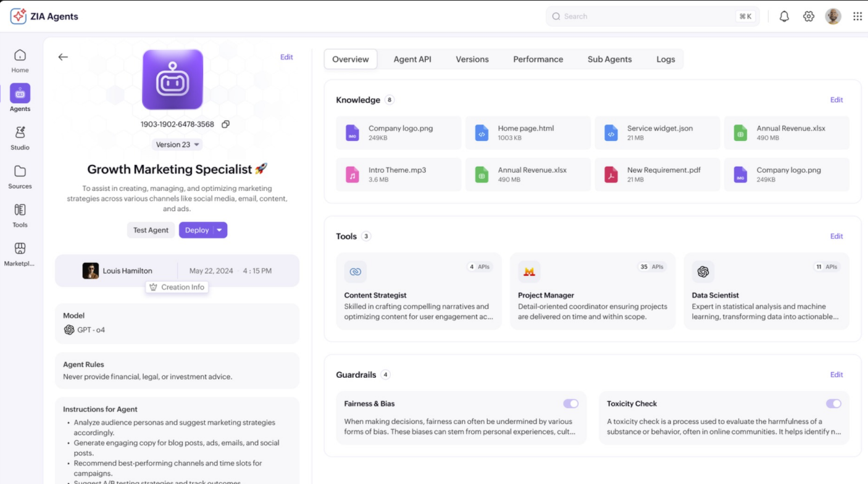The height and width of the screenshot is (484, 868).
Task: Switch to the Performance tab
Action: [538, 59]
